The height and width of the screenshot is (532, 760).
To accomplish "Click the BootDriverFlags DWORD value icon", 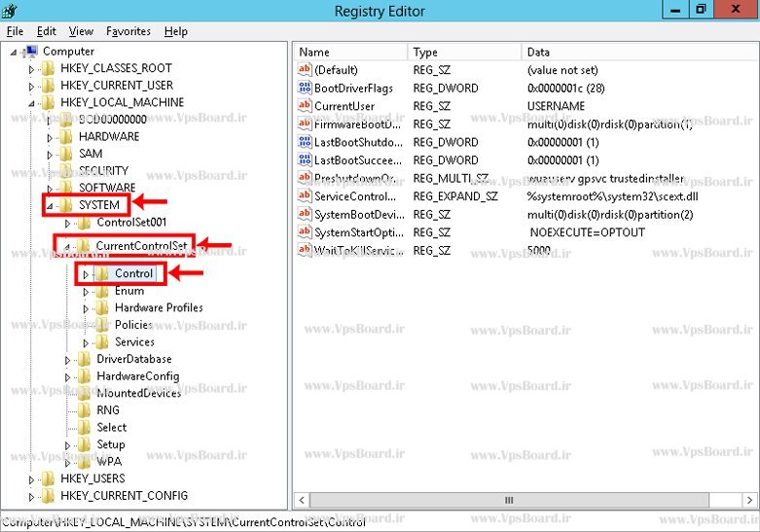I will (x=305, y=89).
